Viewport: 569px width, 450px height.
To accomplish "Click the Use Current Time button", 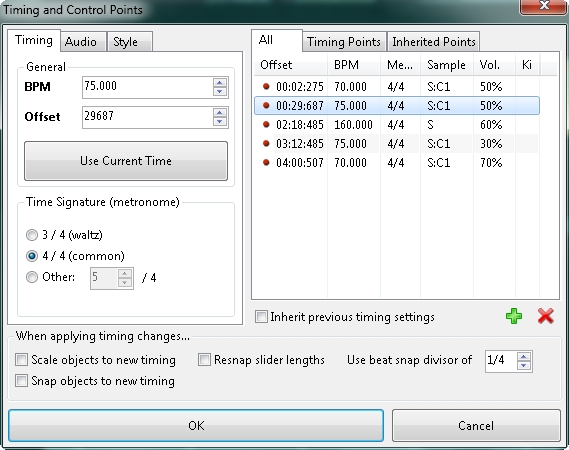I will [126, 161].
